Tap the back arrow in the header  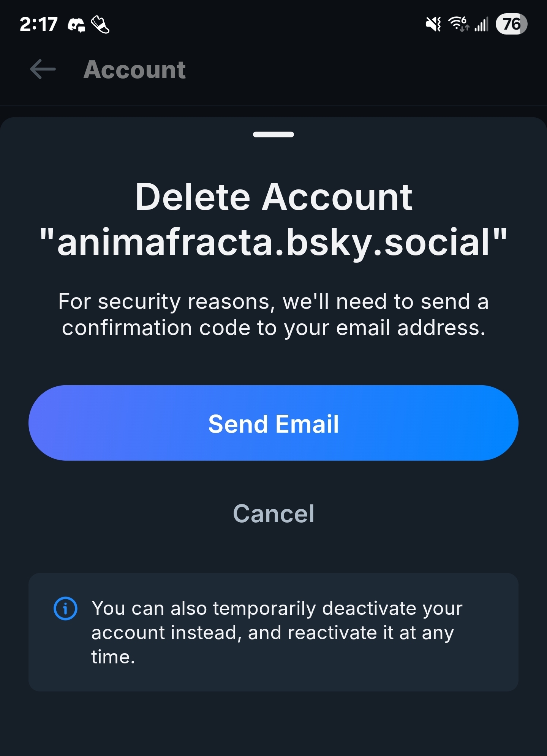tap(43, 69)
